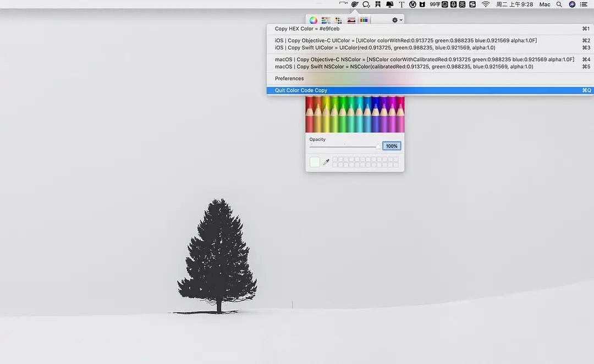Choose macOS Copy Objective-C NSColor entry

tap(430, 59)
